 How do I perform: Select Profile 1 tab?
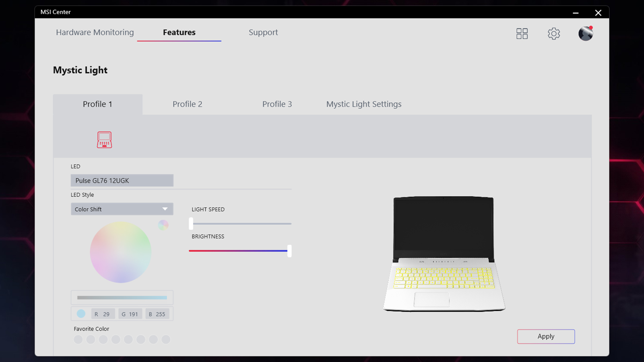coord(98,104)
